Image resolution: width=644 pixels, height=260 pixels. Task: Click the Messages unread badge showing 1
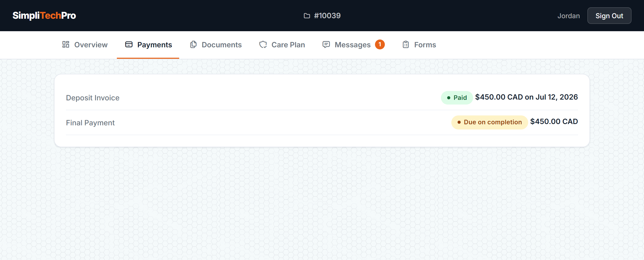[380, 44]
